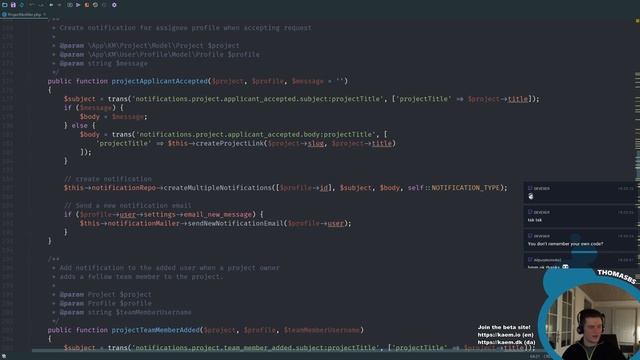Click the projectApplicantAccepted function name

[x=160, y=81]
